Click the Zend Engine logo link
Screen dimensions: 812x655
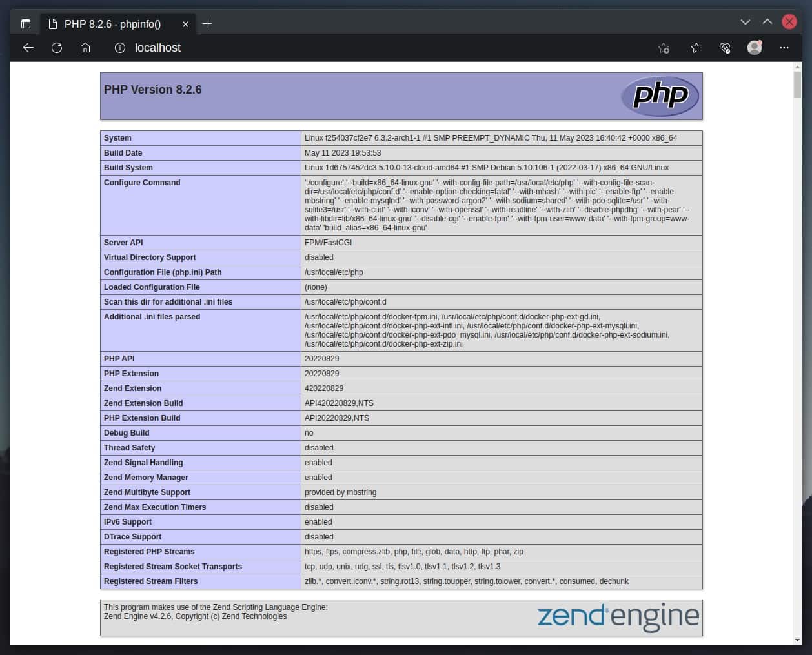pyautogui.click(x=618, y=617)
